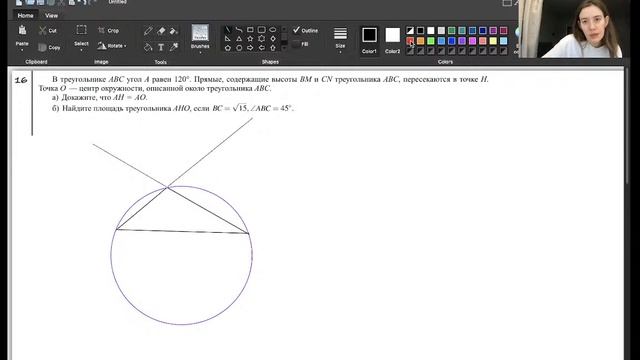Click the Color1 foreground swatch

coord(369,35)
